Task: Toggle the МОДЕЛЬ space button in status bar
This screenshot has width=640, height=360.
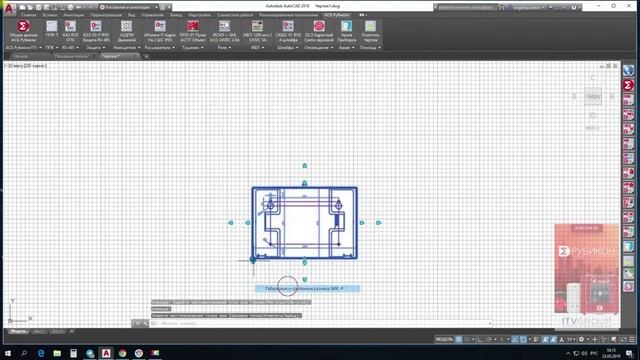Action: tap(444, 340)
